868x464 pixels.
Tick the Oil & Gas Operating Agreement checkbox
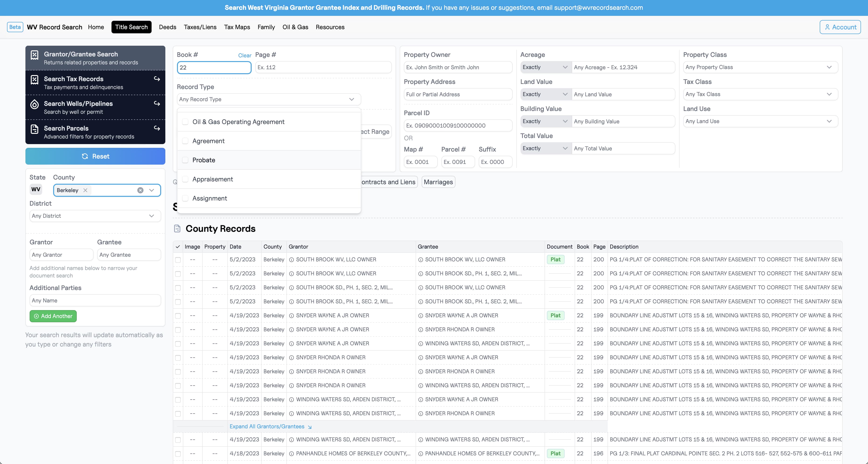[185, 122]
